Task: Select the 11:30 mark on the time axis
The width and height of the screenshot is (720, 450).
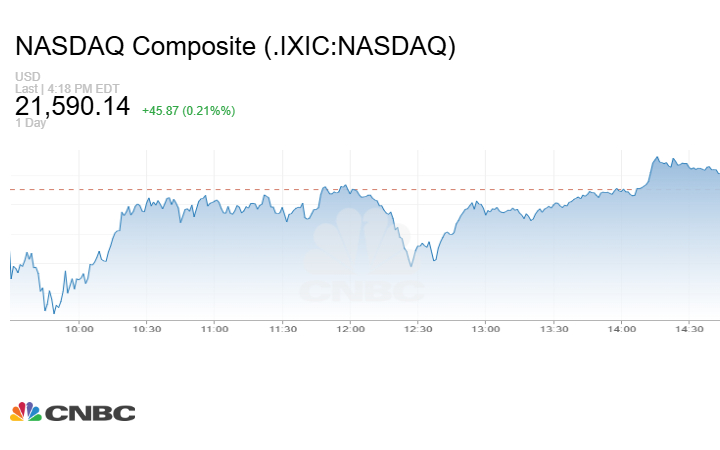Action: click(283, 329)
